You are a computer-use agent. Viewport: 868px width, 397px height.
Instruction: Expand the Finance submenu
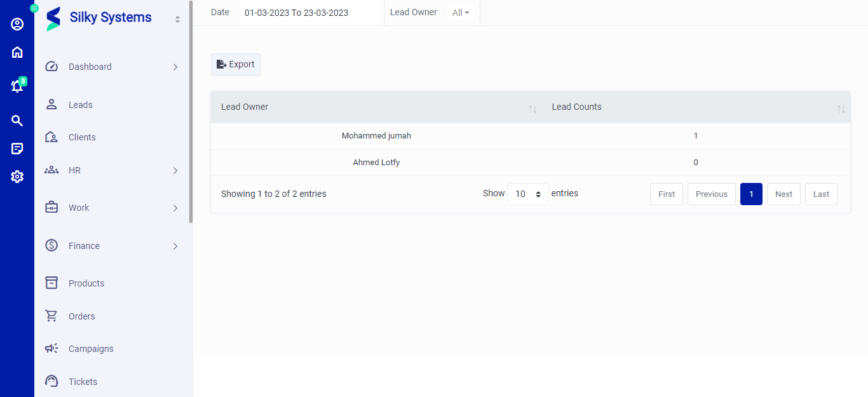[175, 246]
